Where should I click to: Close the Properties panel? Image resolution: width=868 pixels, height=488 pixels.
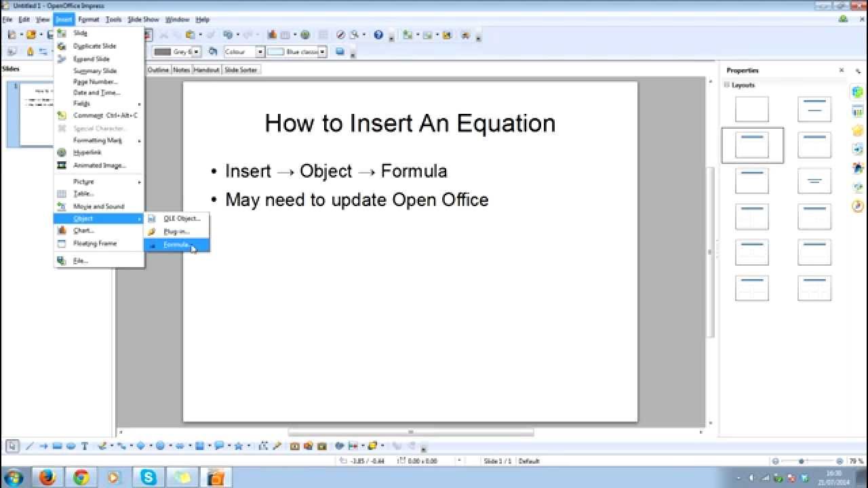click(842, 70)
